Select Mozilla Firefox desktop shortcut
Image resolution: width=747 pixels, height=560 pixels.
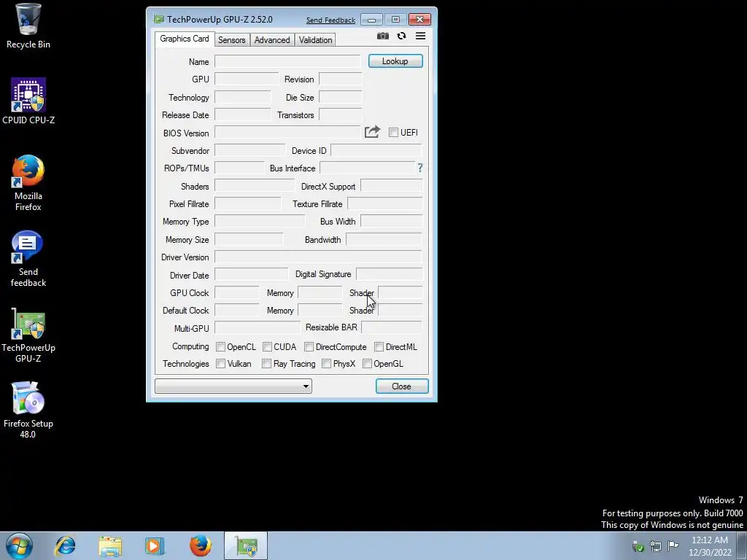(x=28, y=183)
